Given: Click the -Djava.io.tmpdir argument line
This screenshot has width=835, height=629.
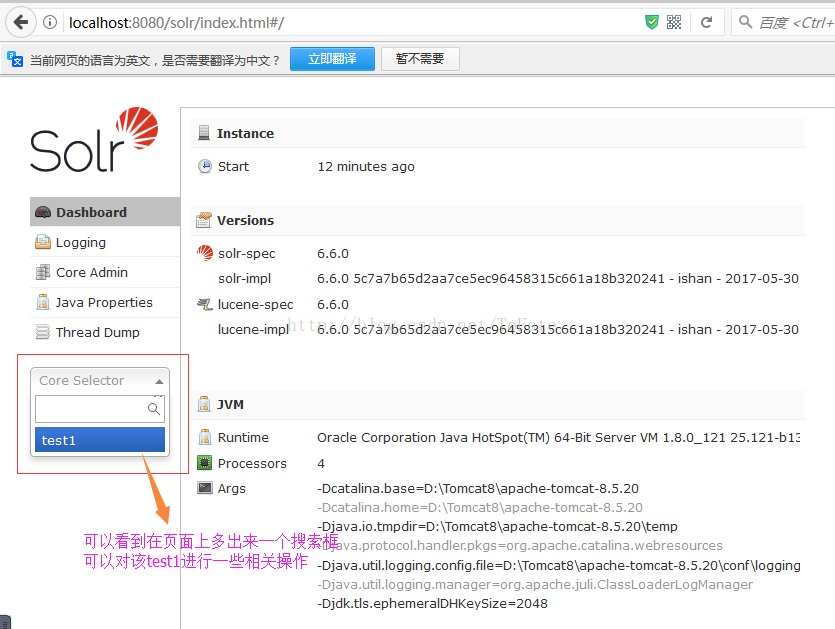Looking at the screenshot, I should (x=497, y=527).
